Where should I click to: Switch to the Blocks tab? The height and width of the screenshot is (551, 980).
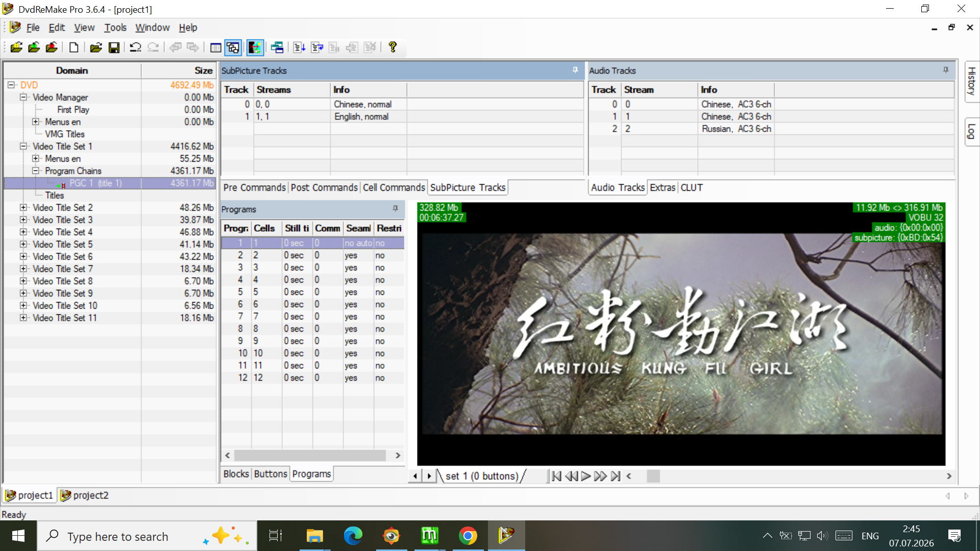236,474
